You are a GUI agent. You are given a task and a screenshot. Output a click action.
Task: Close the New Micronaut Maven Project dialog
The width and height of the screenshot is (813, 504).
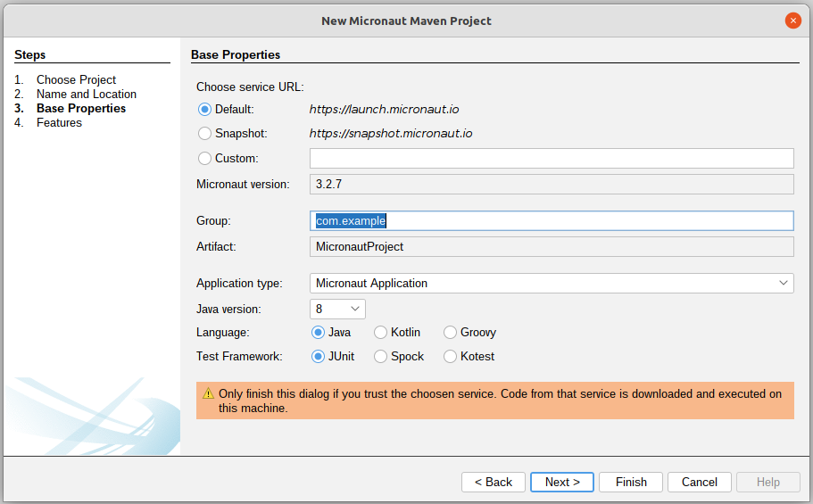792,21
